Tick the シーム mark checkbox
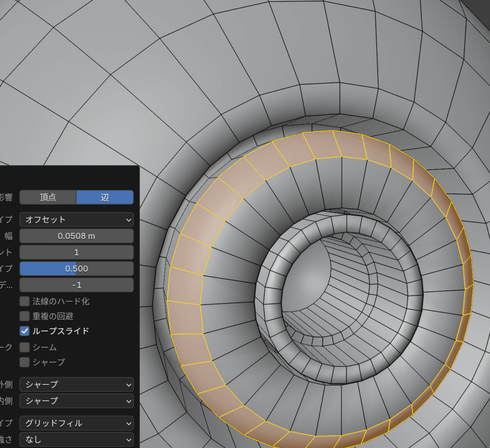Viewport: 490px width, 448px height. [24, 347]
